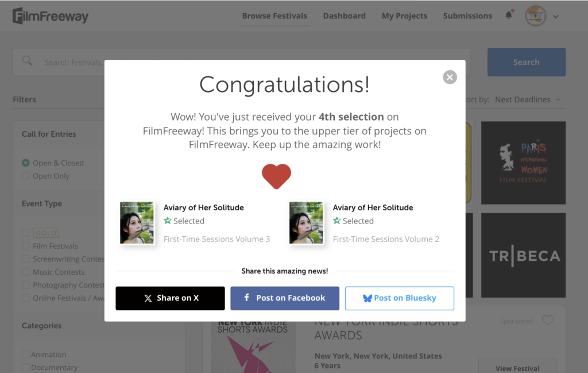Open Tribeca festival logo tile

[523, 255]
